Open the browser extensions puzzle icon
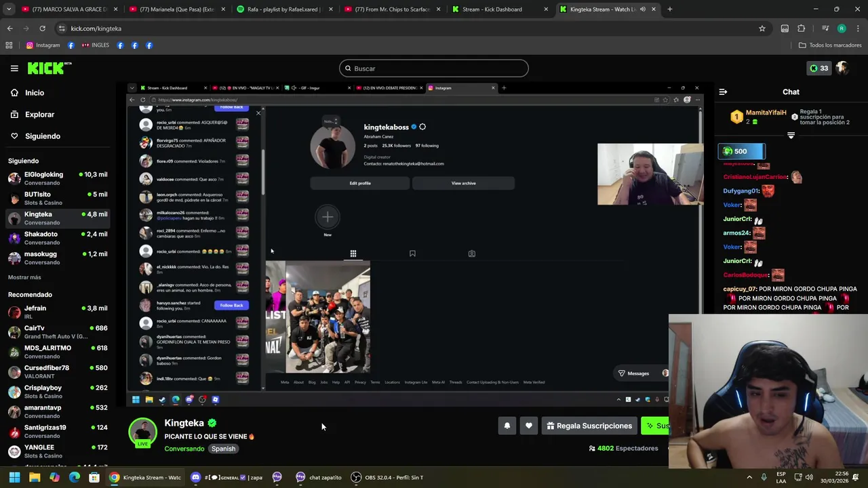 (x=802, y=28)
